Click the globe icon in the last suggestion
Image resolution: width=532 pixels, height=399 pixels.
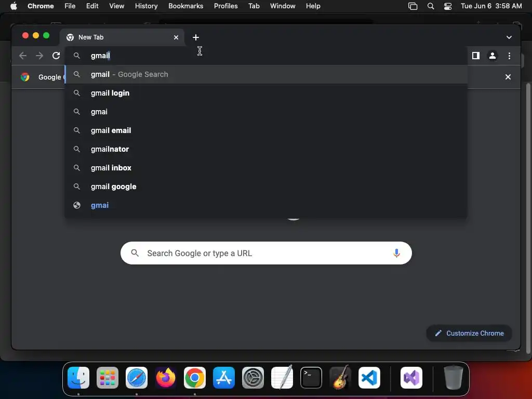77,205
